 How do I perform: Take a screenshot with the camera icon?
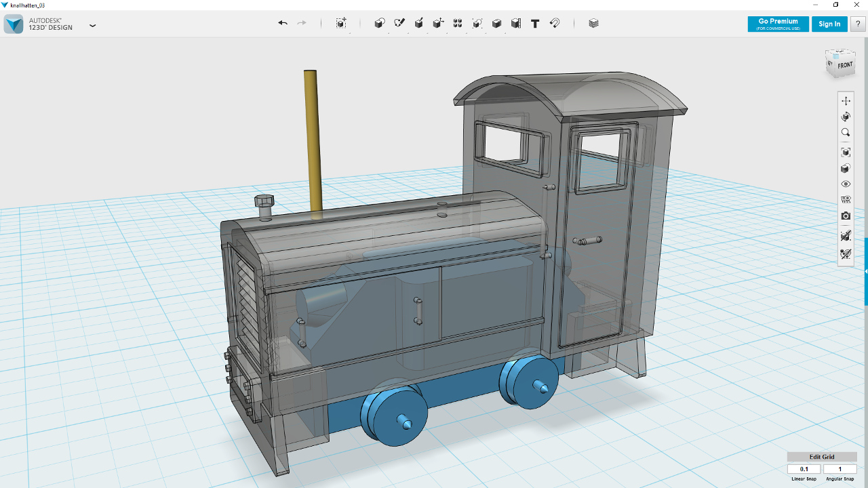pos(846,216)
